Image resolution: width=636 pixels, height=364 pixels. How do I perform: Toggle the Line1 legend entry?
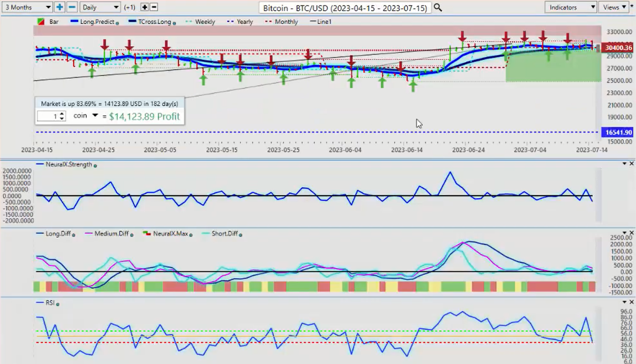320,22
